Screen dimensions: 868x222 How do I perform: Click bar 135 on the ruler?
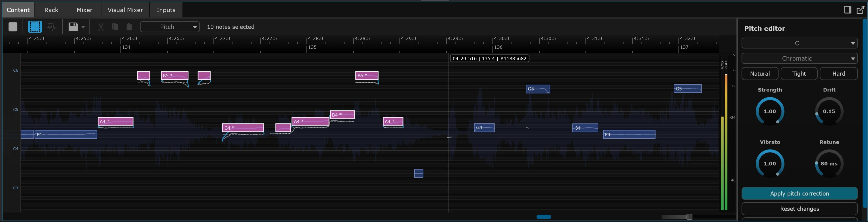(312, 47)
